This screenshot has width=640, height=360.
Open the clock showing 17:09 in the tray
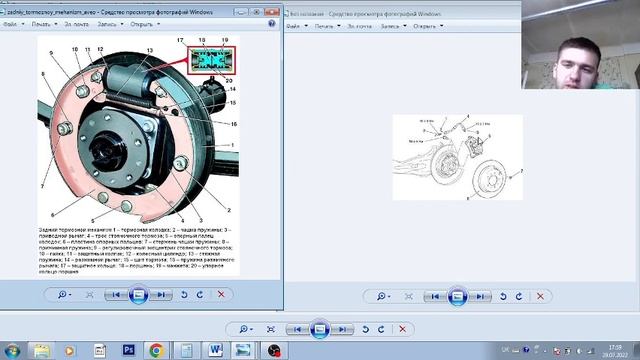[615, 351]
